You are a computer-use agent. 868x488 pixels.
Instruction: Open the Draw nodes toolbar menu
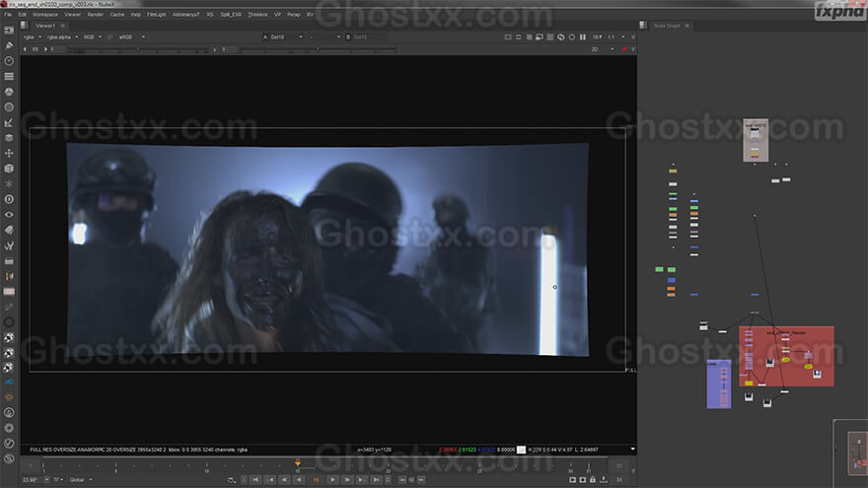[x=9, y=46]
